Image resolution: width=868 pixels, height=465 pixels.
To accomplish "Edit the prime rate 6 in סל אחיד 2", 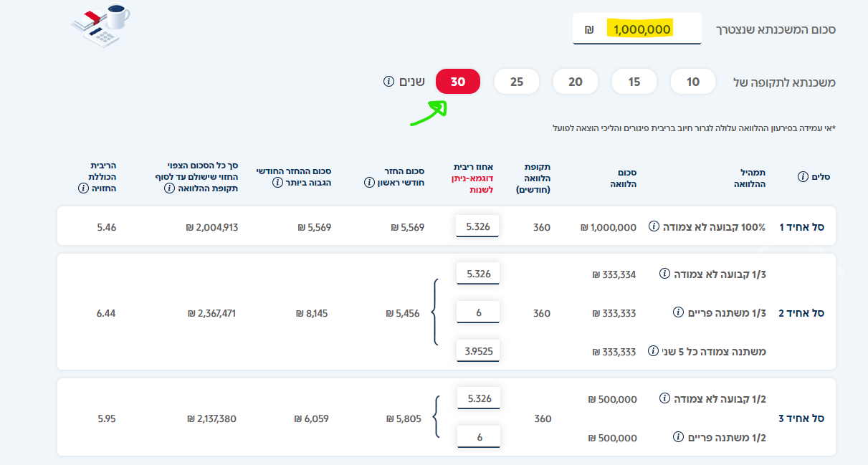I will point(478,312).
